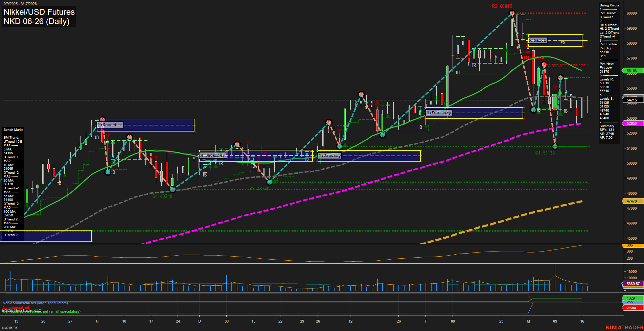
Task: Click the red -1584 marker in the COT panel
Action: click(630, 308)
